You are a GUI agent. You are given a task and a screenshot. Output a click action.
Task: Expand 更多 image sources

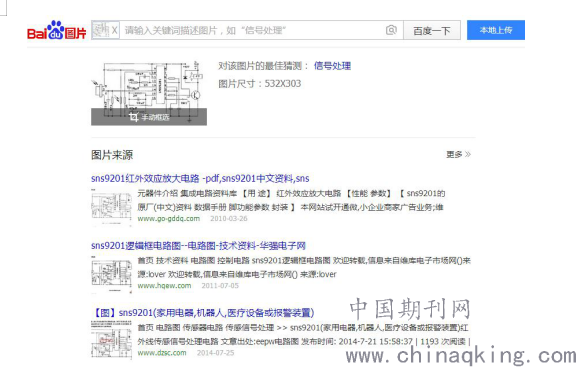click(x=458, y=154)
